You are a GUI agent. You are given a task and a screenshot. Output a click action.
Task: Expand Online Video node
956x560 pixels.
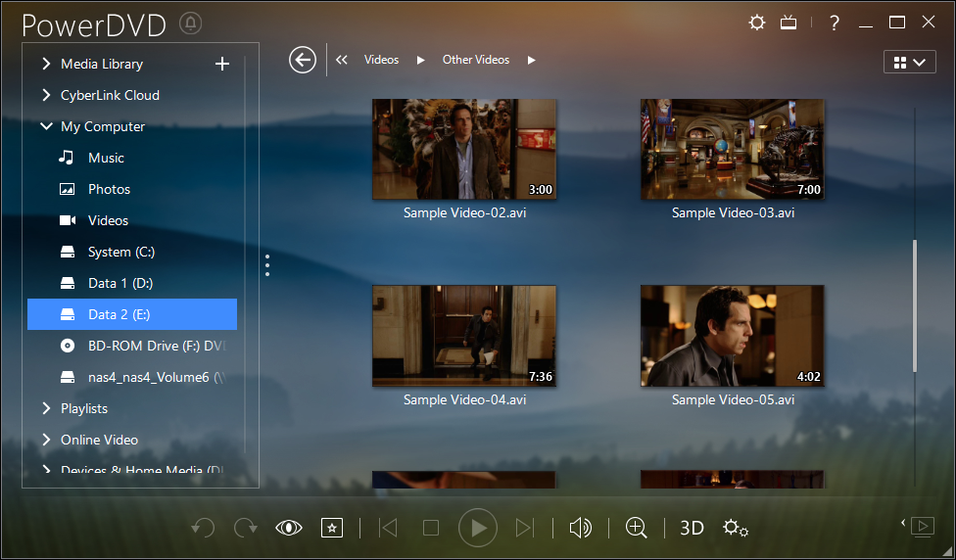coord(46,440)
